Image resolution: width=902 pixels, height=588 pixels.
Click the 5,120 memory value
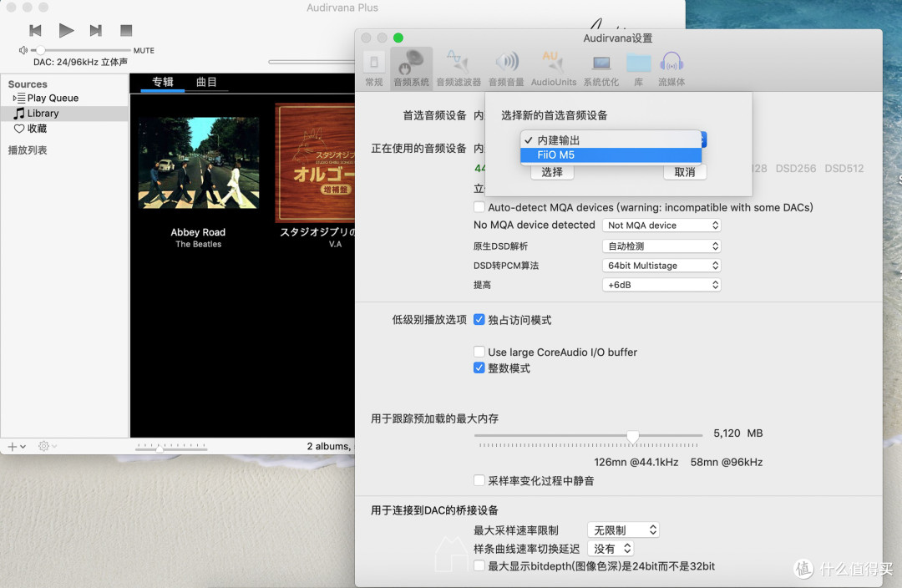727,433
